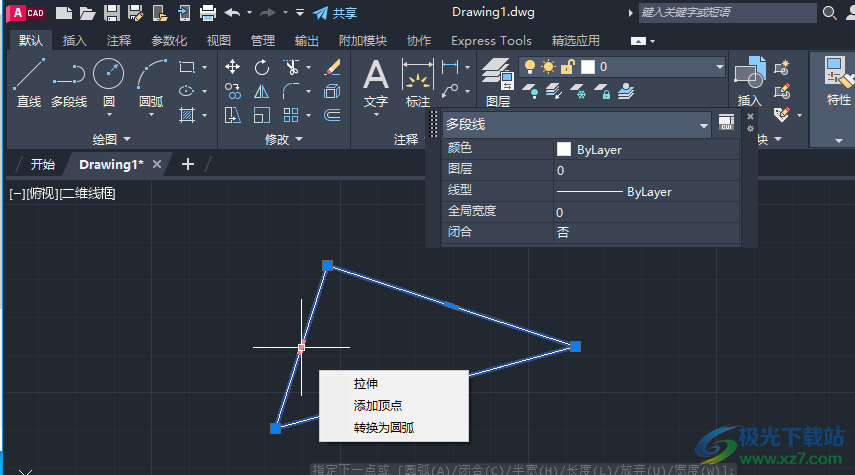Click the Lock Layer icon
Viewport: 855px width, 475px height.
[602, 91]
